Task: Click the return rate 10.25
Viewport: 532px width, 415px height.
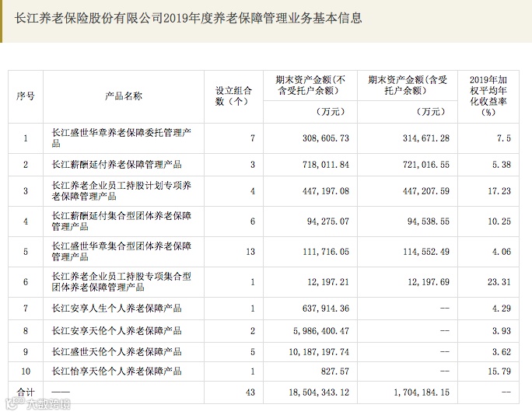Action: pyautogui.click(x=499, y=221)
